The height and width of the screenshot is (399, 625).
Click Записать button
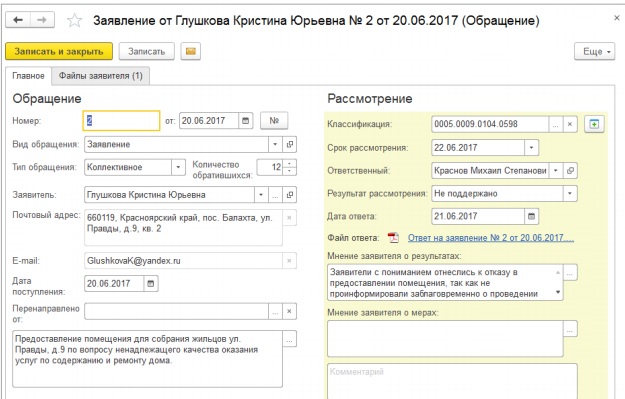coord(147,51)
